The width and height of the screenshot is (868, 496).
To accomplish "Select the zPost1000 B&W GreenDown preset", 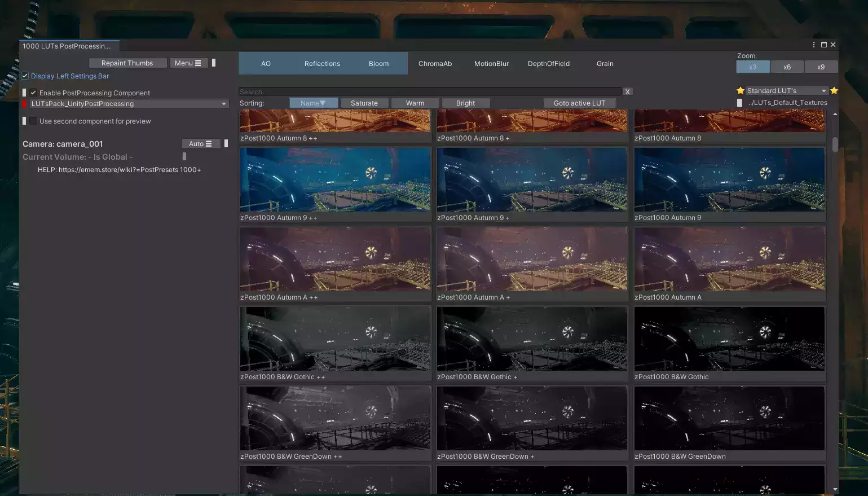I will (729, 419).
